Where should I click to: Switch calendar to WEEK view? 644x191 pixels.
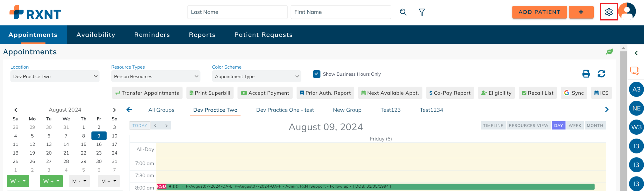(x=575, y=126)
